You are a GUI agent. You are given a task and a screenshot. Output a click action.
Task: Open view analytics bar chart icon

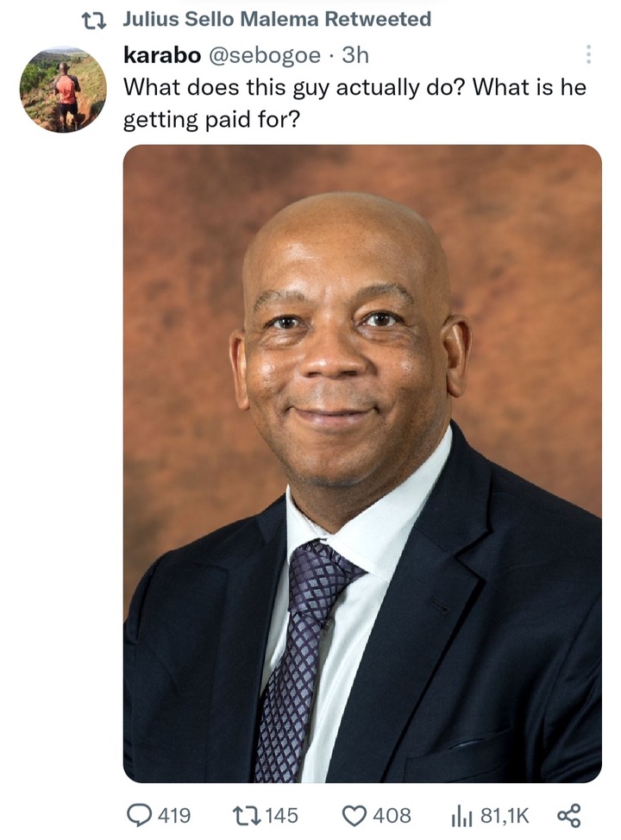click(461, 816)
